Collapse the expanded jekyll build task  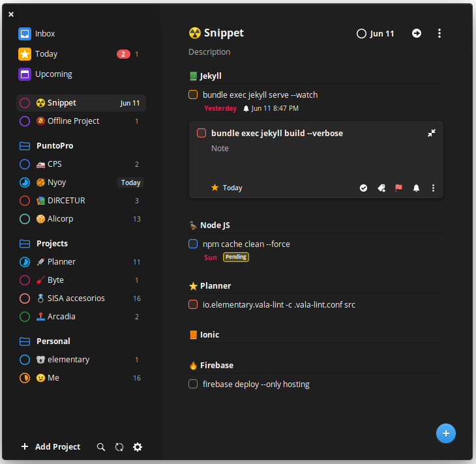tap(432, 133)
